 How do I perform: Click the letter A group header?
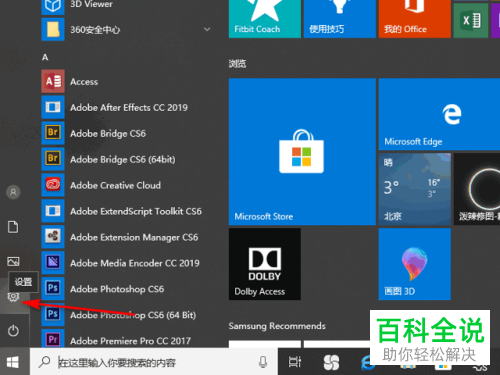(45, 57)
